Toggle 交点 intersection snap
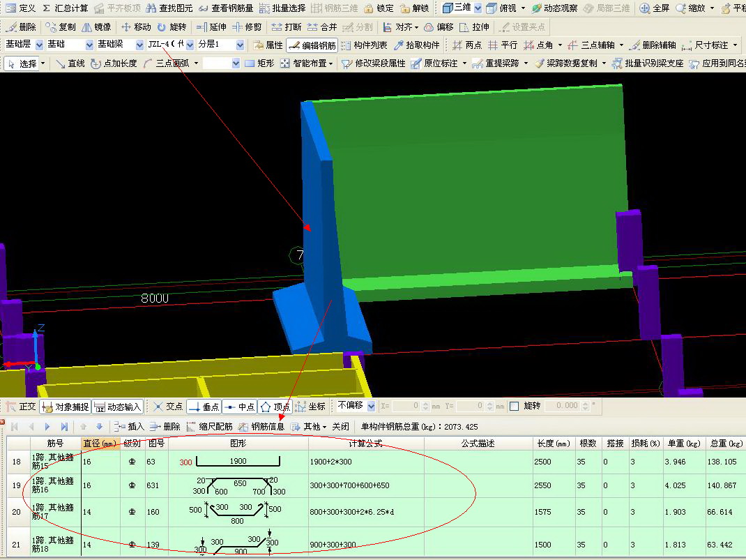746x560 pixels. coord(168,407)
